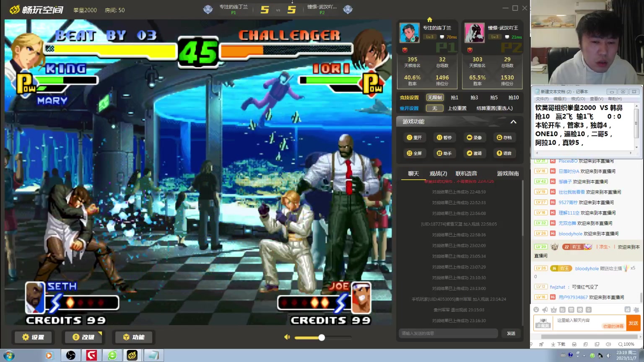Open chat settings gear icon in stream panel
Viewport: 644px width, 362px height.
[636, 310]
